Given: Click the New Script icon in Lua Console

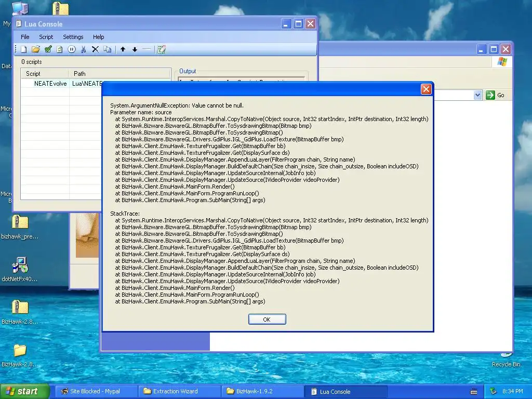Looking at the screenshot, I should [x=24, y=49].
